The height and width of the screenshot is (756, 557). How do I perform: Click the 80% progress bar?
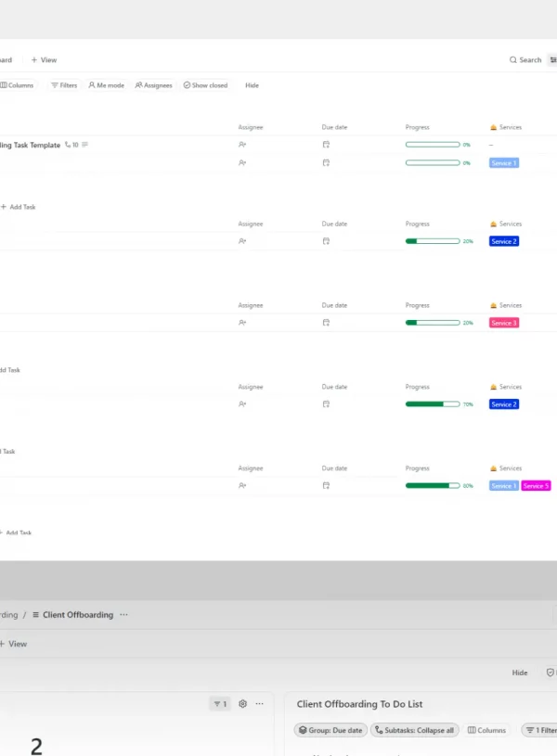[x=433, y=485]
